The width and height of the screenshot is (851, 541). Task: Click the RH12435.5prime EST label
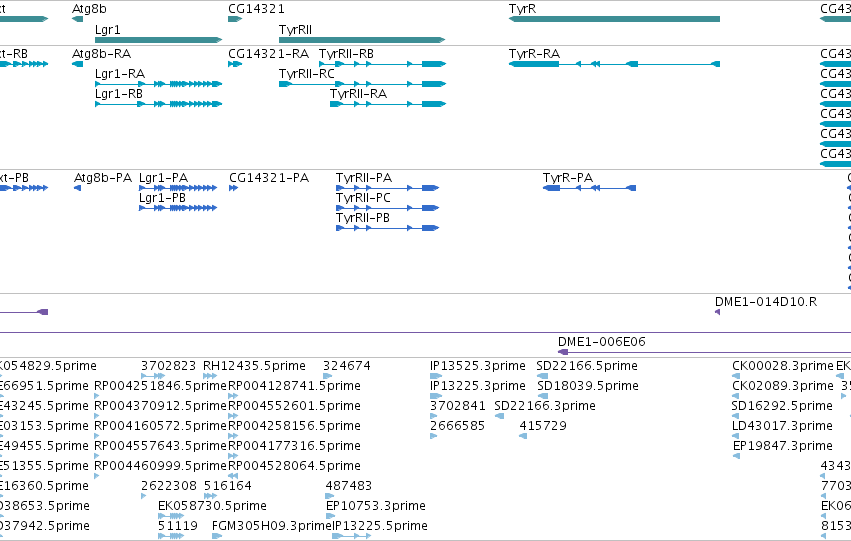click(x=254, y=366)
